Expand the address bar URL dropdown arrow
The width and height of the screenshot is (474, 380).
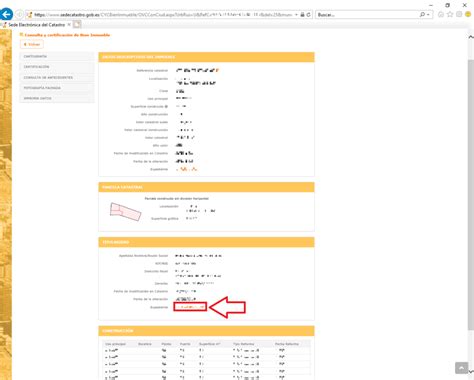click(x=296, y=15)
